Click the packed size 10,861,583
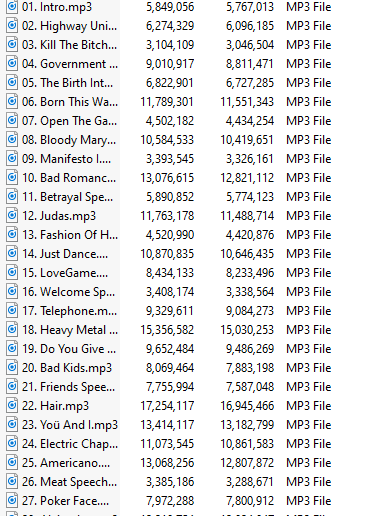 pyautogui.click(x=247, y=444)
